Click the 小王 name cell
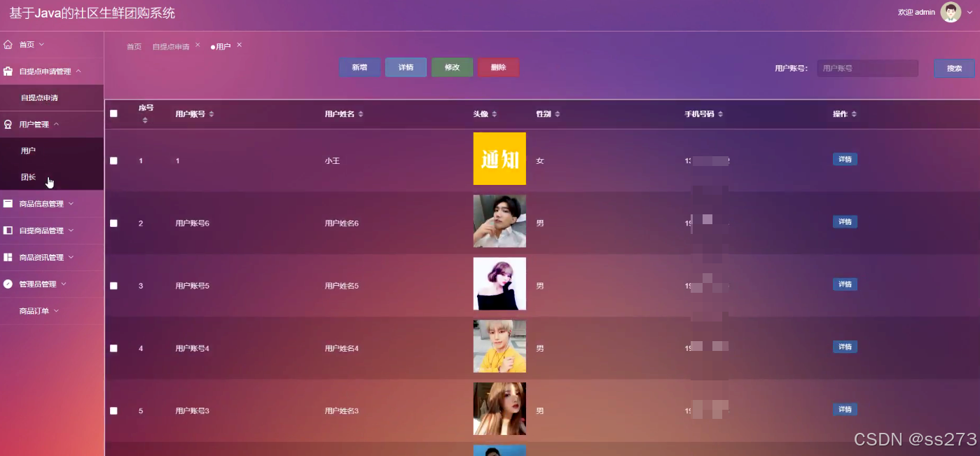 click(332, 161)
